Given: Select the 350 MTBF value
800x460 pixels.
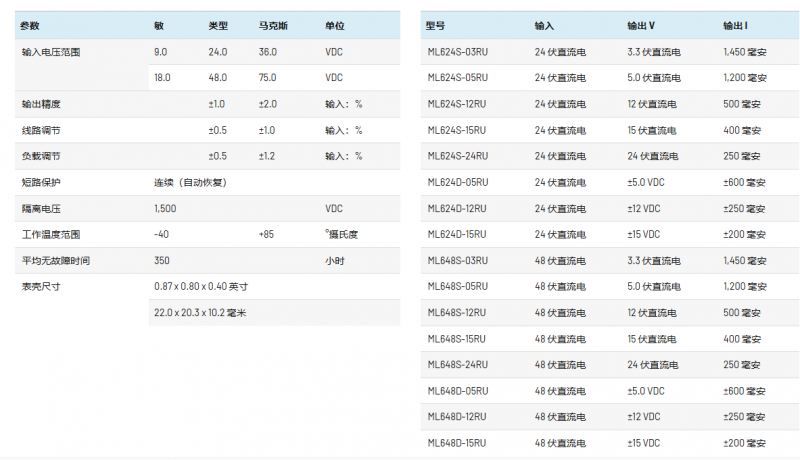Looking at the screenshot, I should coord(162,261).
